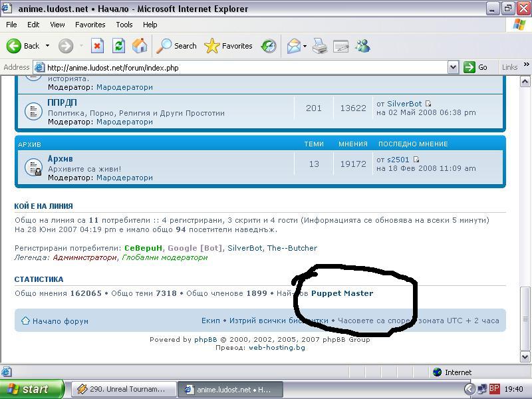532x399 pixels.
Task: Click the Internet zone globe icon
Action: click(x=438, y=372)
